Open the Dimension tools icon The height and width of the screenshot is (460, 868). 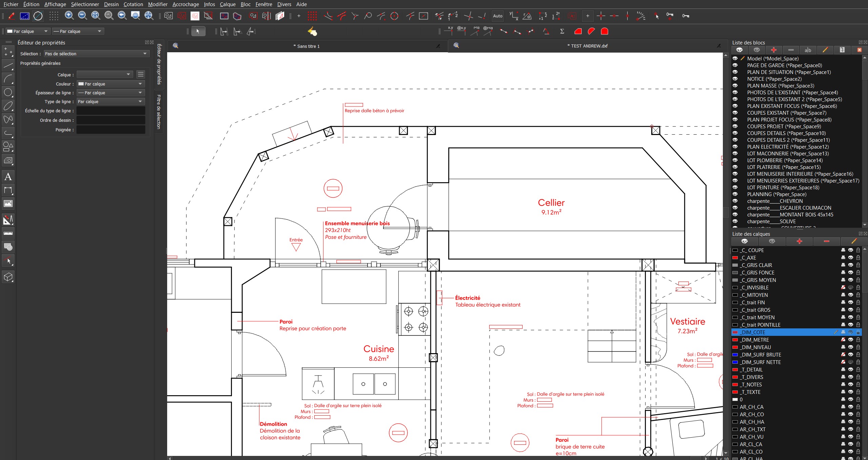point(8,190)
